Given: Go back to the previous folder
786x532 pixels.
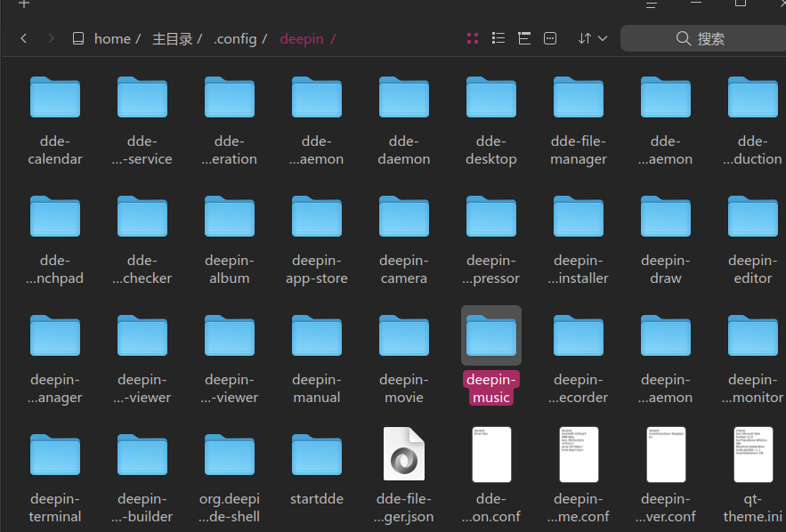Looking at the screenshot, I should pyautogui.click(x=23, y=38).
